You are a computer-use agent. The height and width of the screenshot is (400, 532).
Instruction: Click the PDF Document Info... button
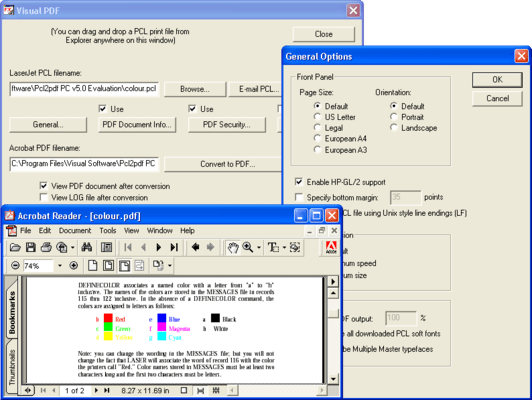tap(137, 125)
